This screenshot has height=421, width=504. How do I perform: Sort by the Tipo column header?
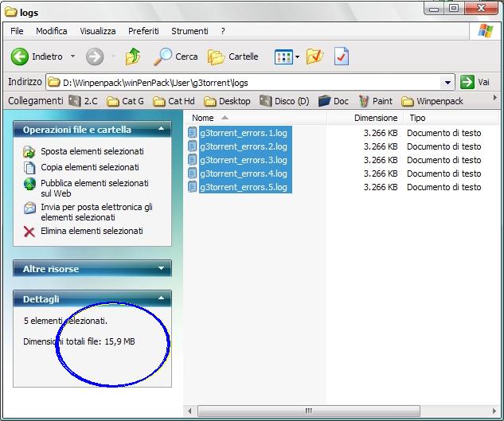coord(451,118)
